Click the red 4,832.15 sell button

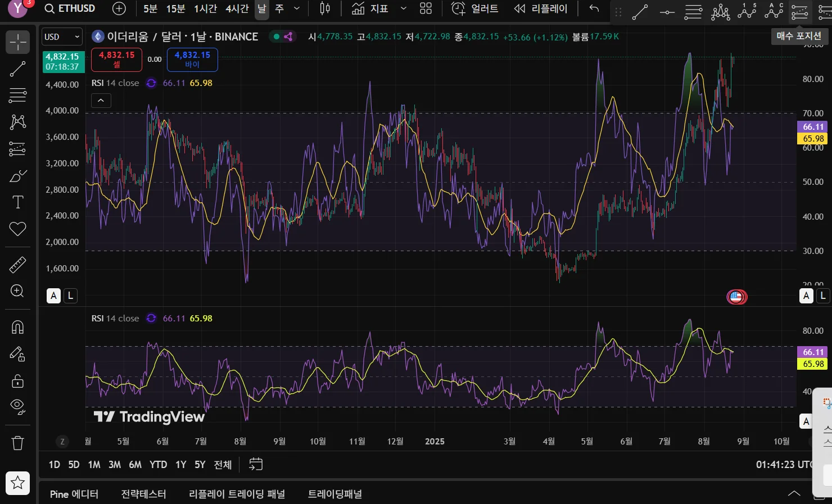coord(116,59)
